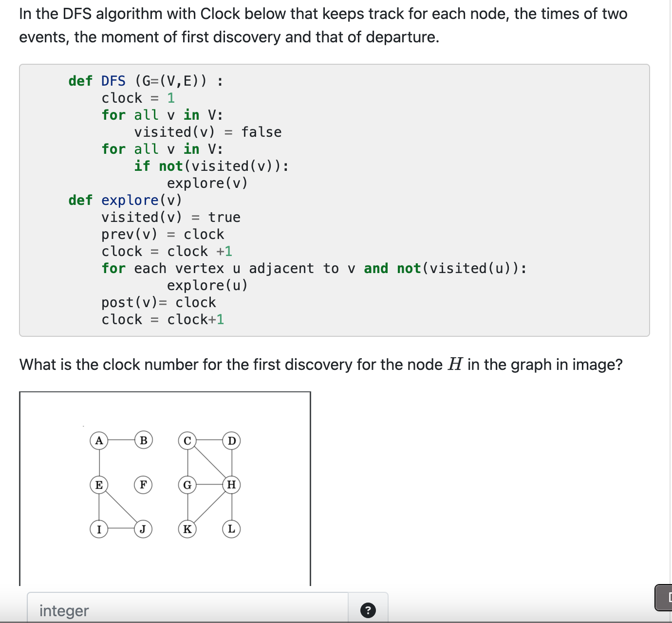Open the help tooltip via question mark button
Screen dimensions: 672x623
(x=368, y=610)
